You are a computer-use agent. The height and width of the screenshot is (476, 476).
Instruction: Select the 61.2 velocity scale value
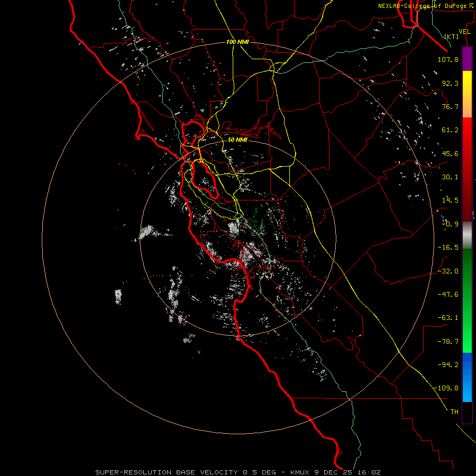tap(450, 130)
